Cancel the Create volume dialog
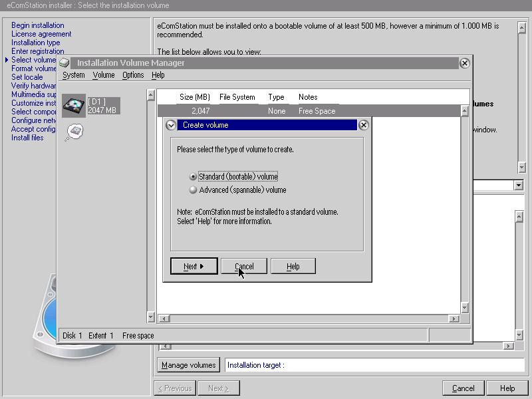Image resolution: width=532 pixels, height=399 pixels. click(x=244, y=267)
